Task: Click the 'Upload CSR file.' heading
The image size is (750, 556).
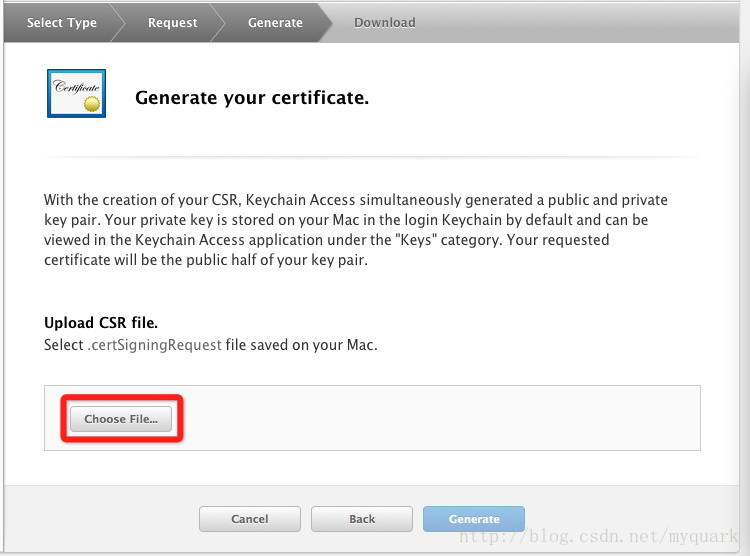Action: (x=101, y=322)
